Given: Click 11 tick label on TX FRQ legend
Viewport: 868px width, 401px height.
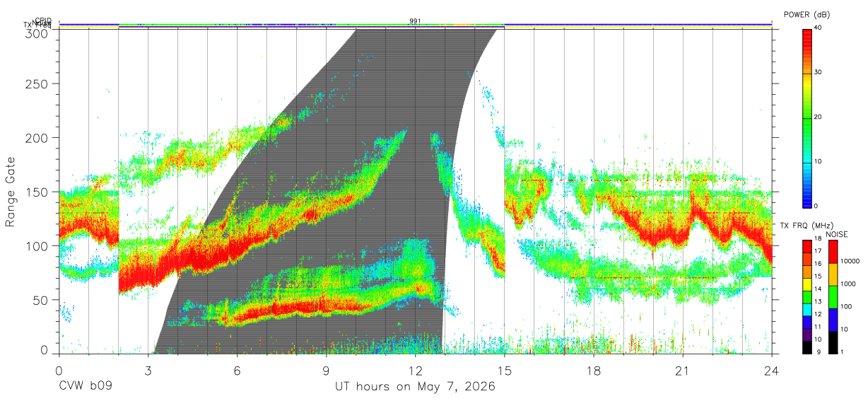Looking at the screenshot, I should [x=818, y=326].
